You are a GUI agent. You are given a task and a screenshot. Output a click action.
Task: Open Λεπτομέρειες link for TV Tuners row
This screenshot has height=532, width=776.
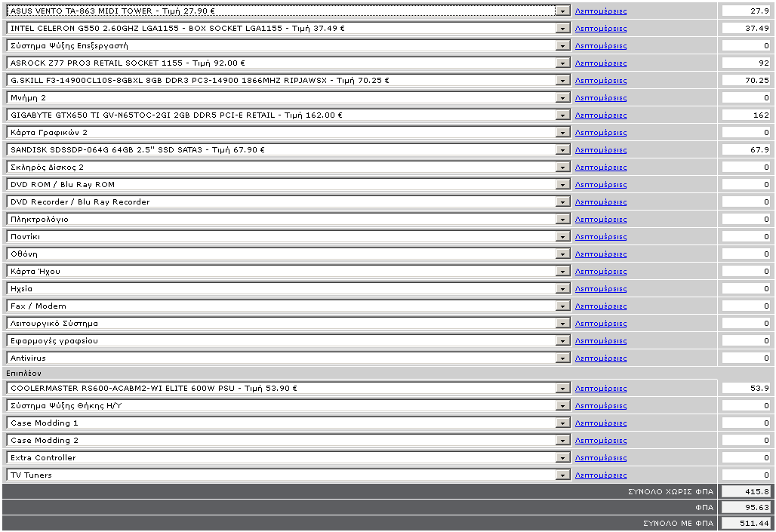pyautogui.click(x=601, y=475)
